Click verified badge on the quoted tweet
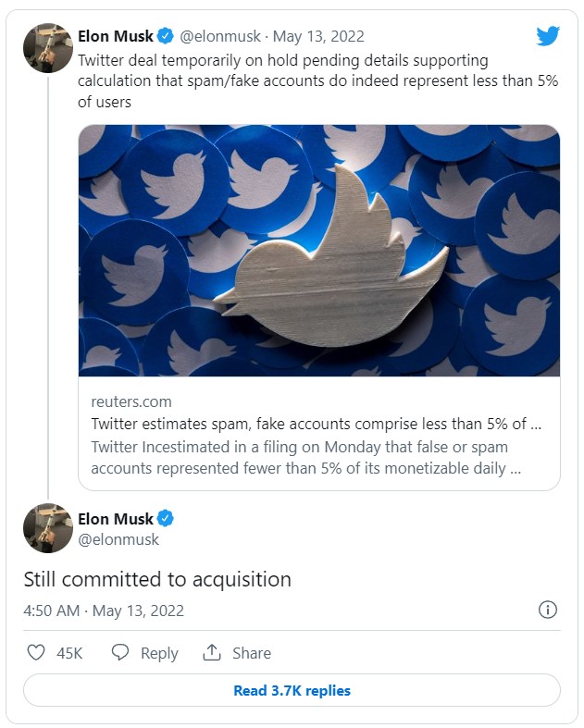This screenshot has width=584, height=728. [x=165, y=37]
